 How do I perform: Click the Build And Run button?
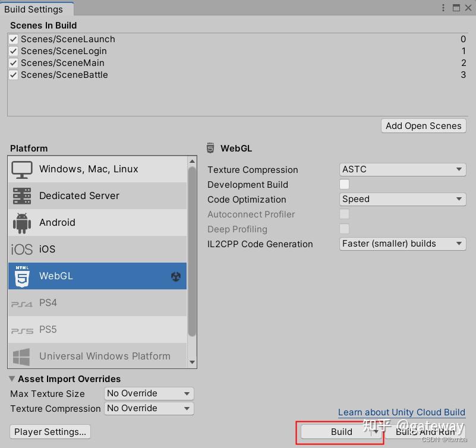pyautogui.click(x=425, y=431)
